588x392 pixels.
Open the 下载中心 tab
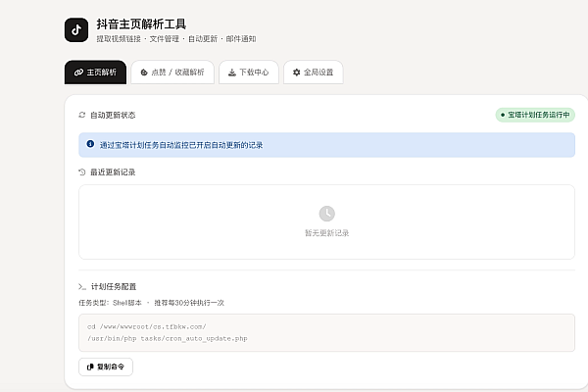[249, 73]
